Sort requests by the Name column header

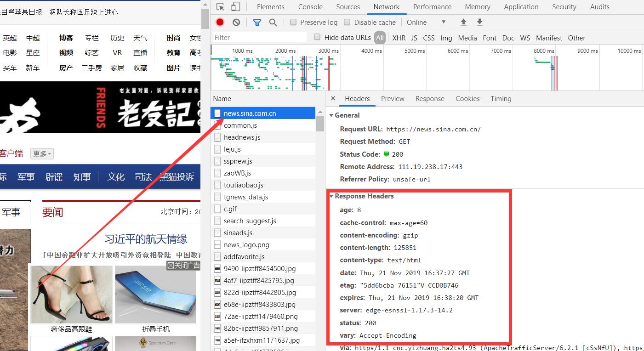coord(268,99)
